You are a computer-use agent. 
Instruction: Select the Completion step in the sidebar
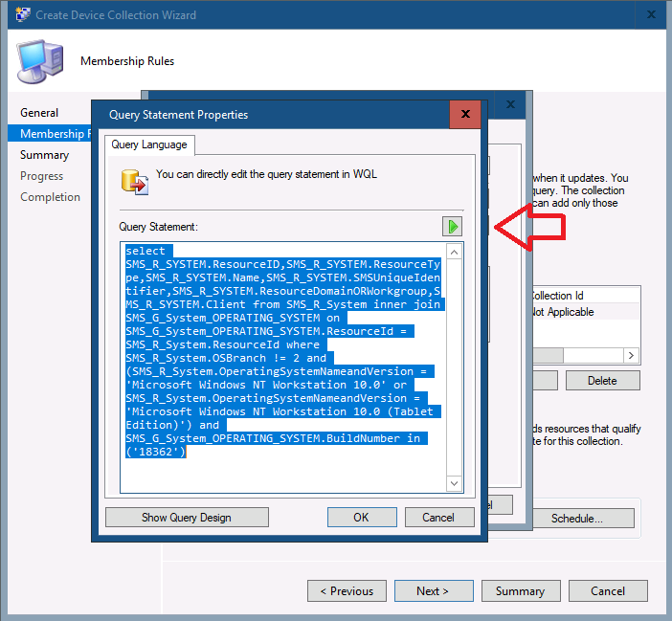coord(50,197)
